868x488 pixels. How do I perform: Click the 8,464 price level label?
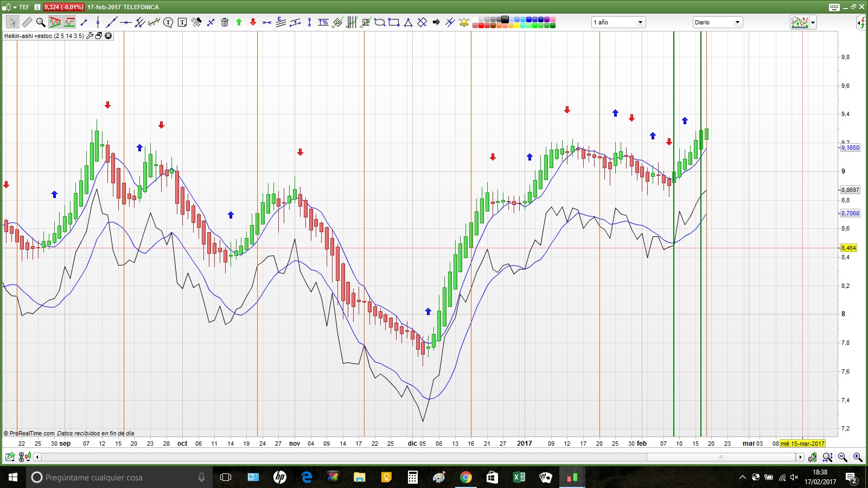(849, 248)
